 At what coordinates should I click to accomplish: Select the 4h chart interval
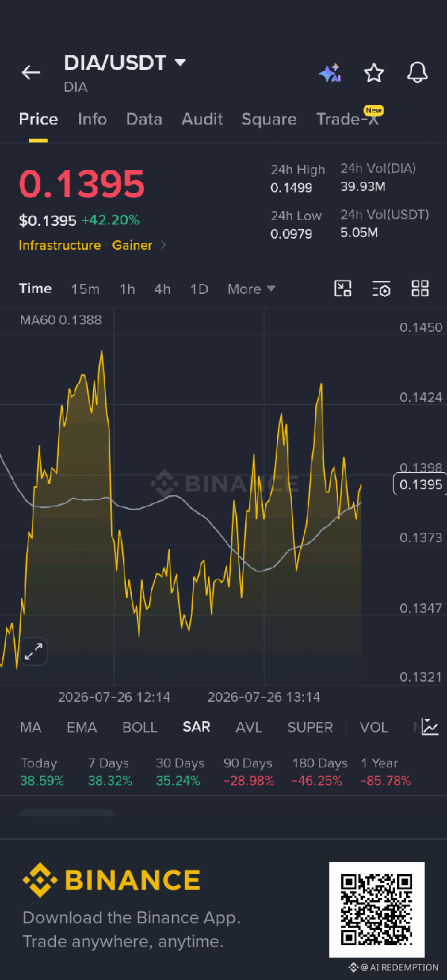[x=162, y=289]
